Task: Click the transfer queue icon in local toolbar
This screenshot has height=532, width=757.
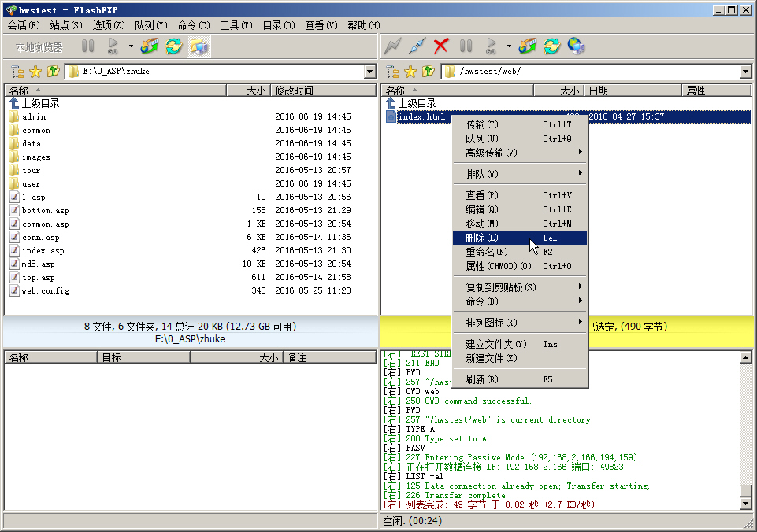Action: (x=149, y=46)
